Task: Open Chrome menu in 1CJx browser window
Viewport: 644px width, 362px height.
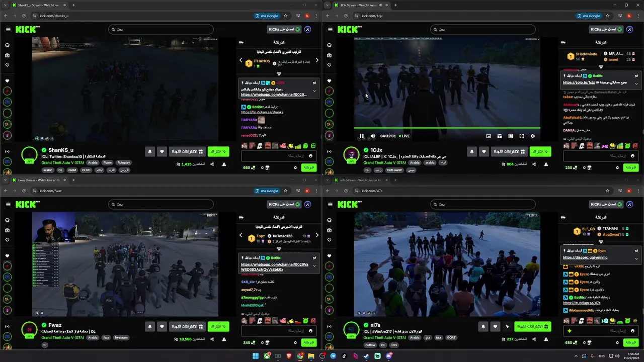Action: (x=638, y=16)
